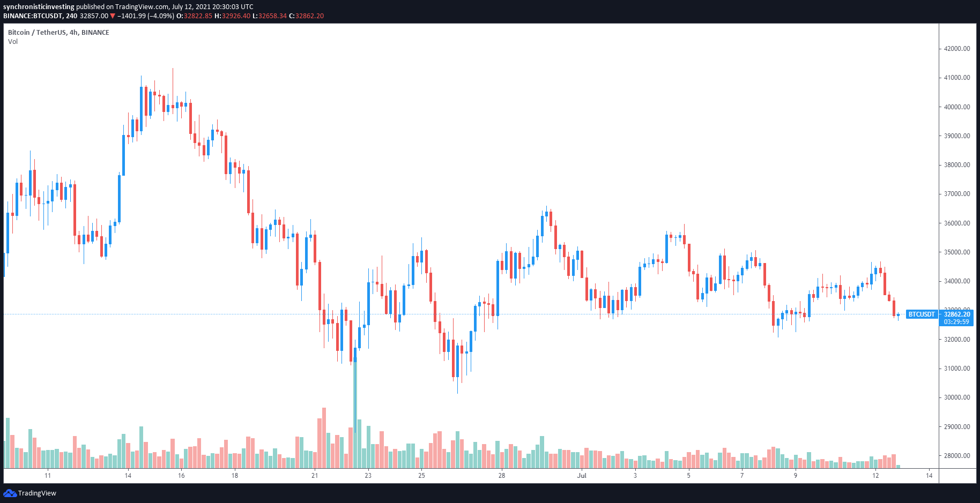The image size is (980, 503).
Task: Click the high price value 32926.40
Action: point(235,16)
